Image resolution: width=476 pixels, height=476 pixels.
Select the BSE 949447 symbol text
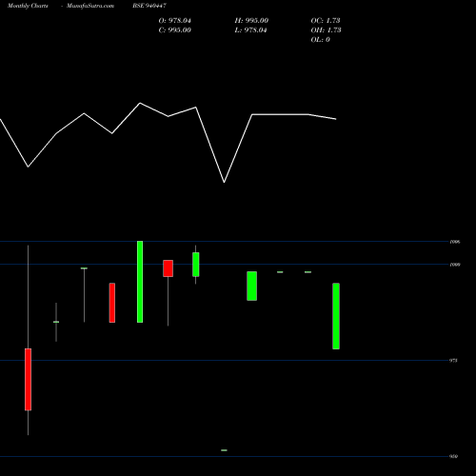149,6
